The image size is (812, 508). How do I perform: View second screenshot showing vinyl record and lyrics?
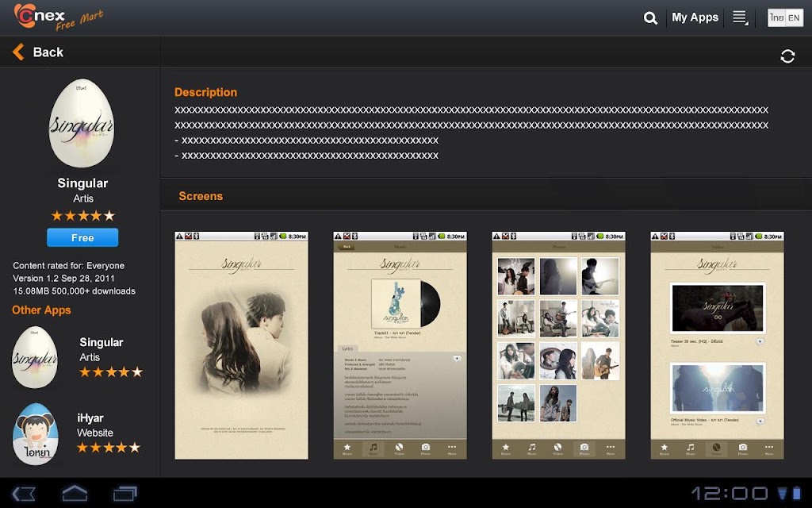point(400,345)
